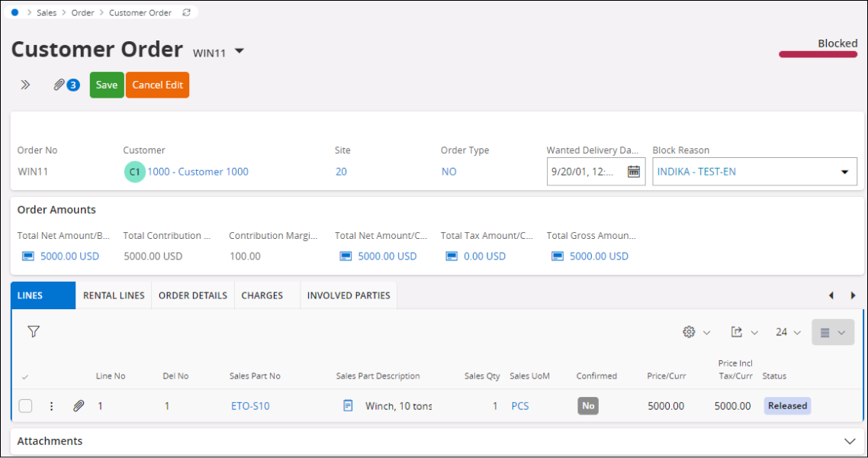Expand the Attachments section
The width and height of the screenshot is (868, 458).
tap(850, 441)
